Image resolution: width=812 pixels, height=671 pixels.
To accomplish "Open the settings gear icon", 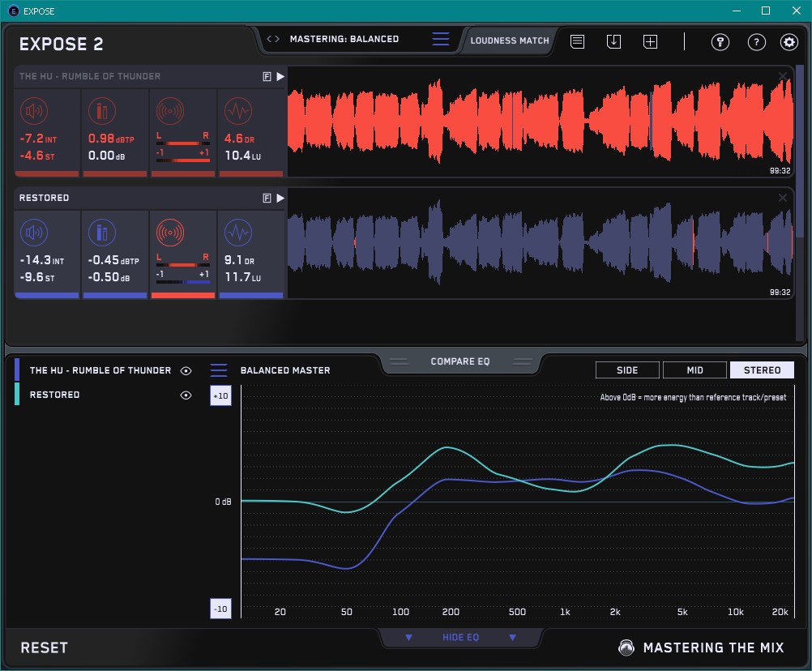I will 788,42.
